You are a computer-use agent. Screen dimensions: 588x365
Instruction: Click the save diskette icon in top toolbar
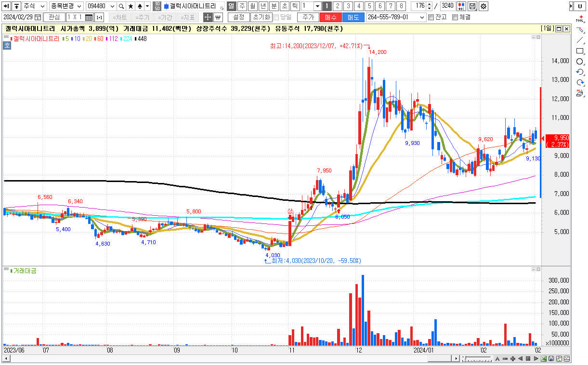pyautogui.click(x=472, y=6)
